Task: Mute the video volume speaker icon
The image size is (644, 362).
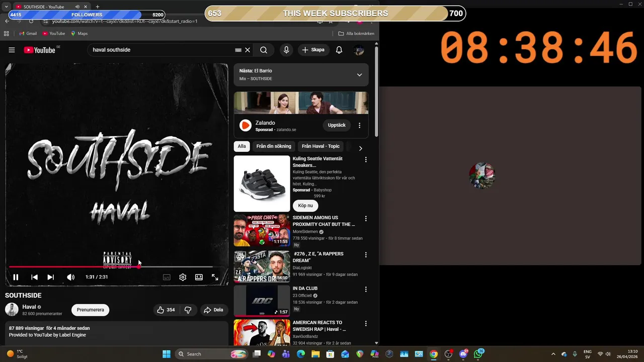Action: [71, 277]
